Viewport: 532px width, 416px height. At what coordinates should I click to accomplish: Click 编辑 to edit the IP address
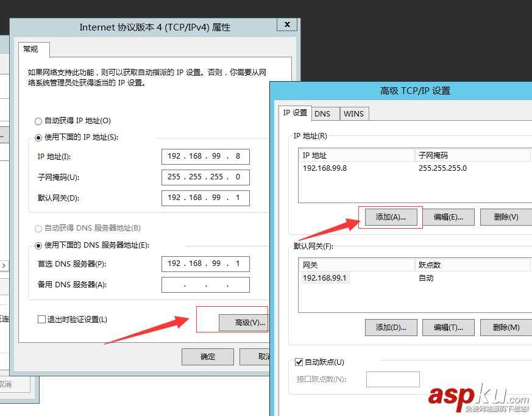click(x=449, y=217)
